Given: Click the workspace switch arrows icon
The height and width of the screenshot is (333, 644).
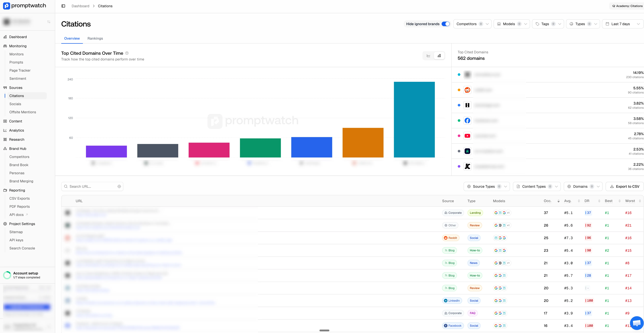Looking at the screenshot, I should coord(49,22).
